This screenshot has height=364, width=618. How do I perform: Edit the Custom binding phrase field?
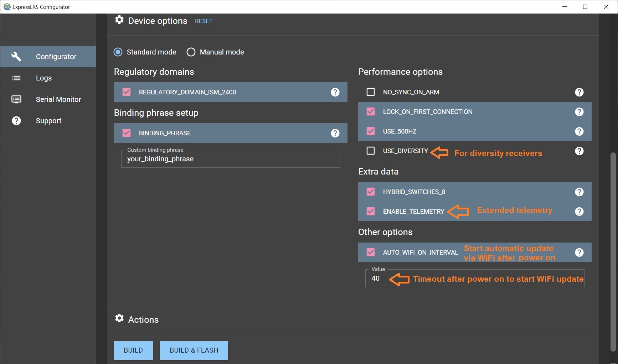231,159
